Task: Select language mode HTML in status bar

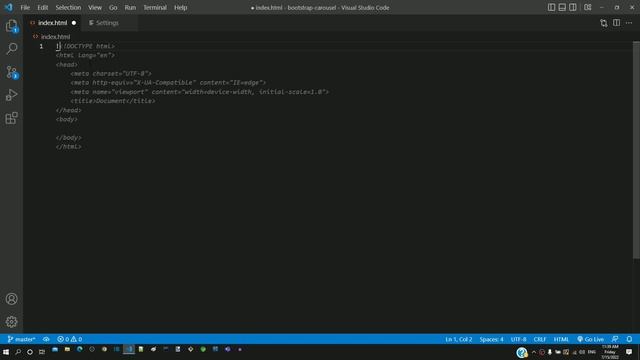Action: click(561, 339)
